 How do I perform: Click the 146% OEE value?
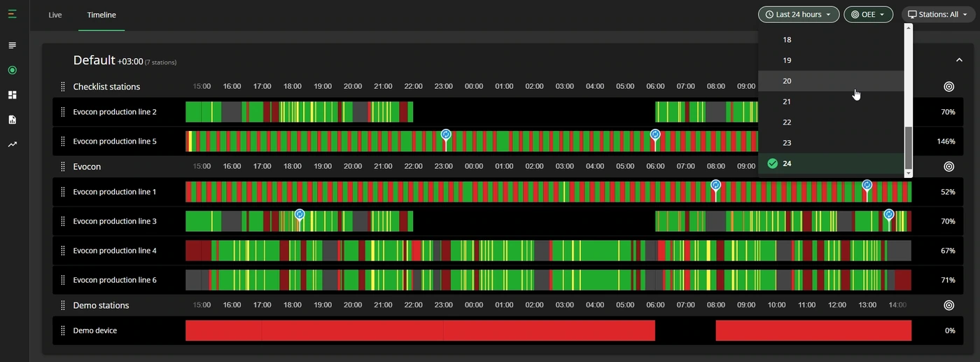946,141
